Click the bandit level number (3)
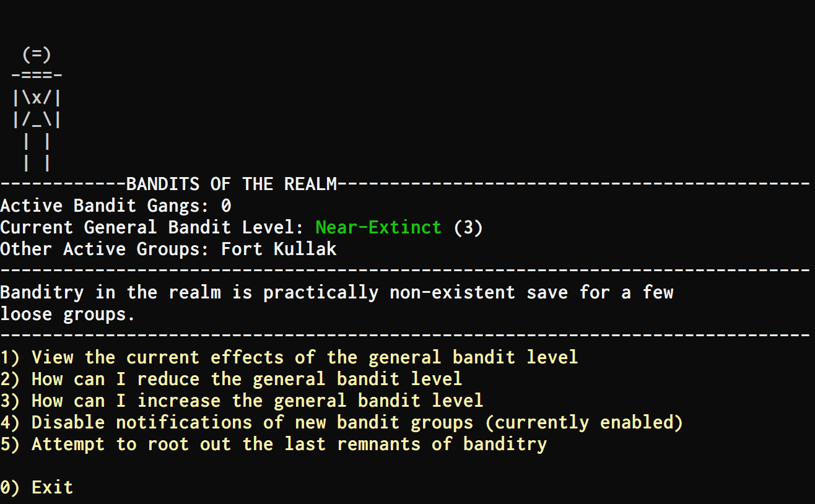 468,227
